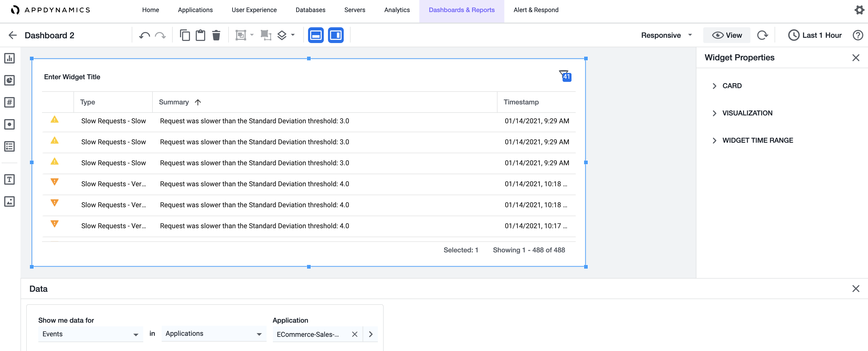Paste widget from clipboard
The image size is (868, 351).
tap(200, 35)
